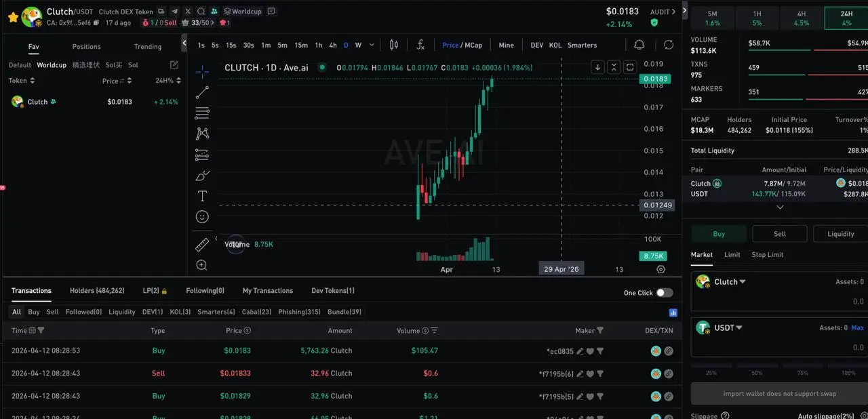868x419 pixels.
Task: Filter transactions by Phishing(315)
Action: point(299,312)
